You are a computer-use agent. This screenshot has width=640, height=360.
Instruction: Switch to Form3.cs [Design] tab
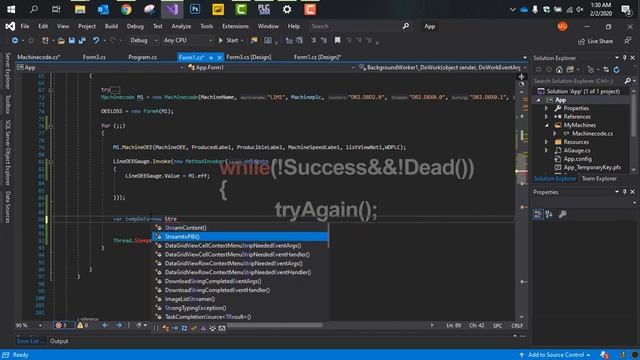(x=249, y=57)
